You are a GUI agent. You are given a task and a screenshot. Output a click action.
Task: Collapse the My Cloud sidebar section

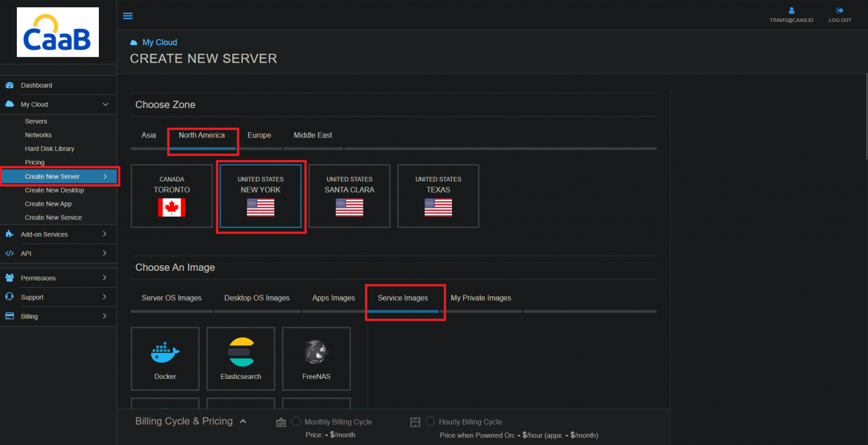[x=105, y=104]
